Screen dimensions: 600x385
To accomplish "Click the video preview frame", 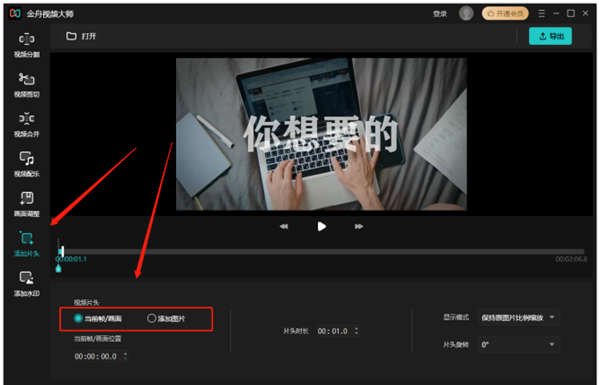I will (x=321, y=134).
